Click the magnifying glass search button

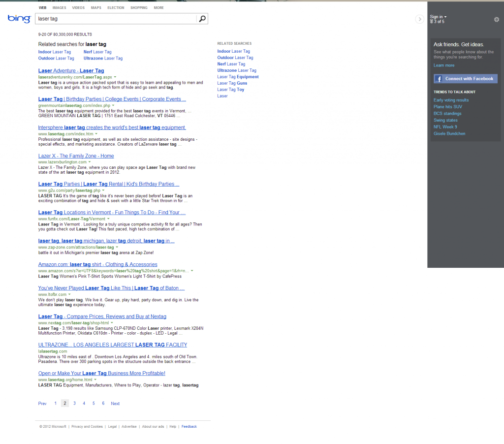pos(202,19)
